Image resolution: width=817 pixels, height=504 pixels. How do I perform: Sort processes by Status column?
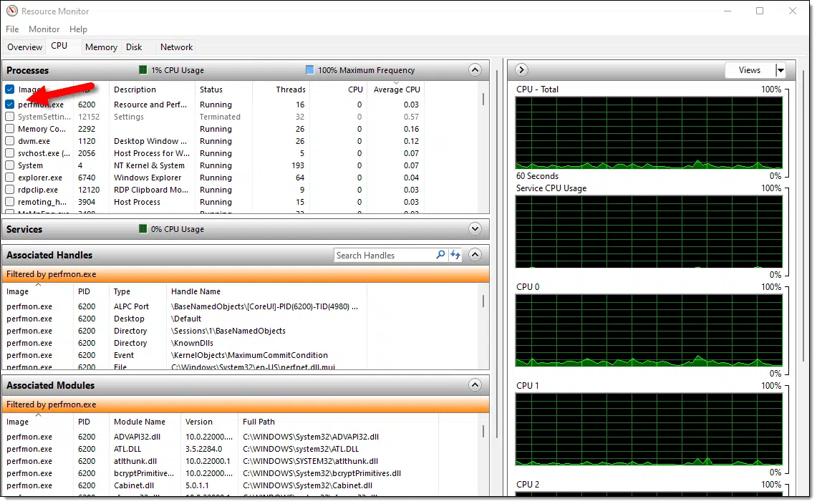211,89
